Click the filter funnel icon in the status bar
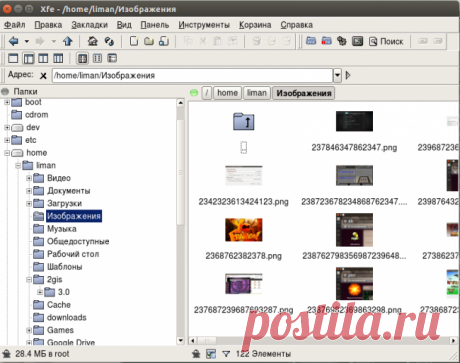The image size is (460, 363). (x=226, y=354)
